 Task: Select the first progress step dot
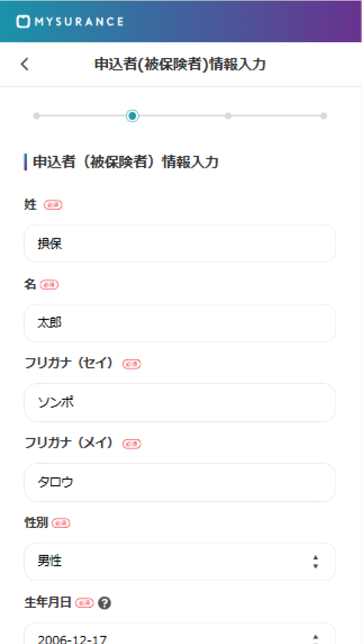[36, 116]
